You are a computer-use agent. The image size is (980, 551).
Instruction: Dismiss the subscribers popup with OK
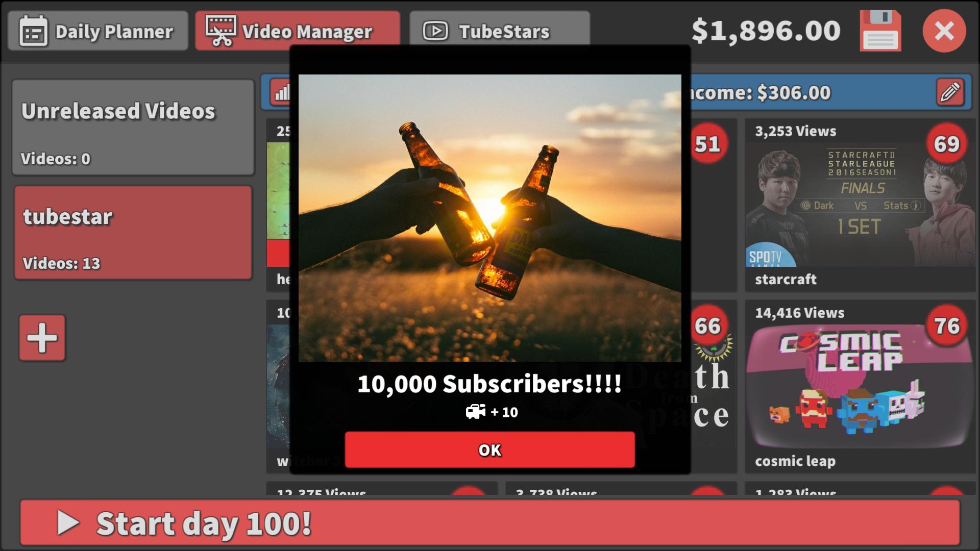click(x=489, y=450)
